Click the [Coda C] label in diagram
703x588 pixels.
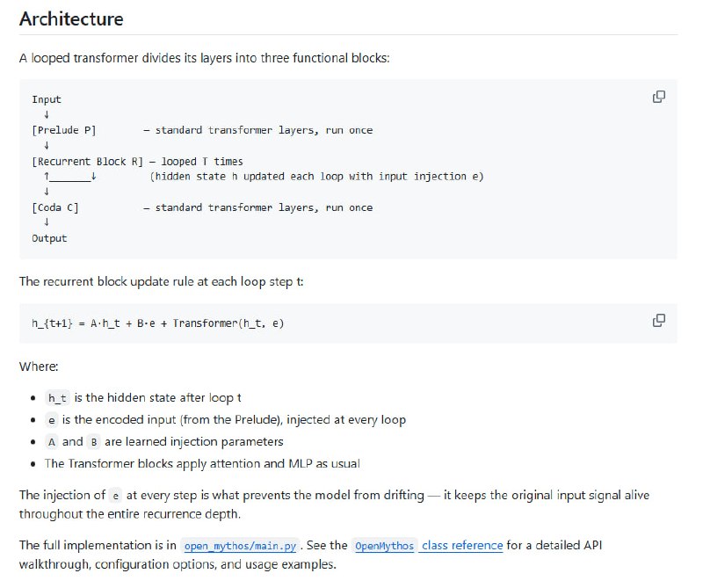tap(55, 207)
